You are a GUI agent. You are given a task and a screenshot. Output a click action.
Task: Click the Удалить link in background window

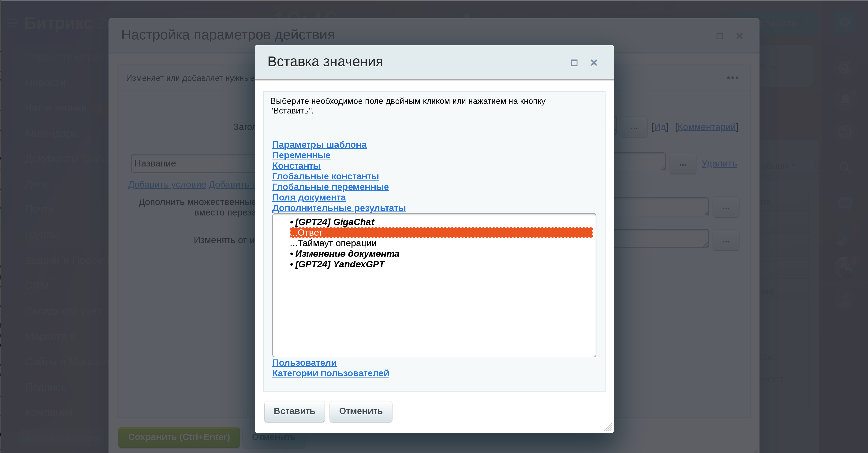click(719, 163)
